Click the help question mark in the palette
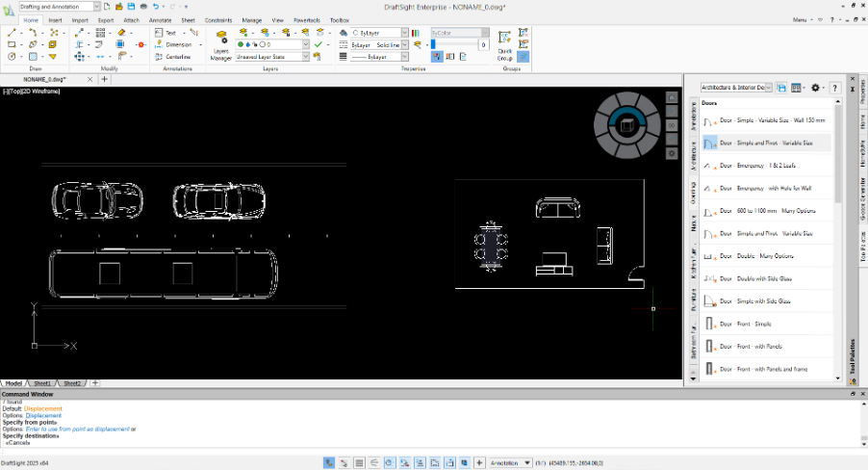The height and width of the screenshot is (470, 868). [x=834, y=88]
